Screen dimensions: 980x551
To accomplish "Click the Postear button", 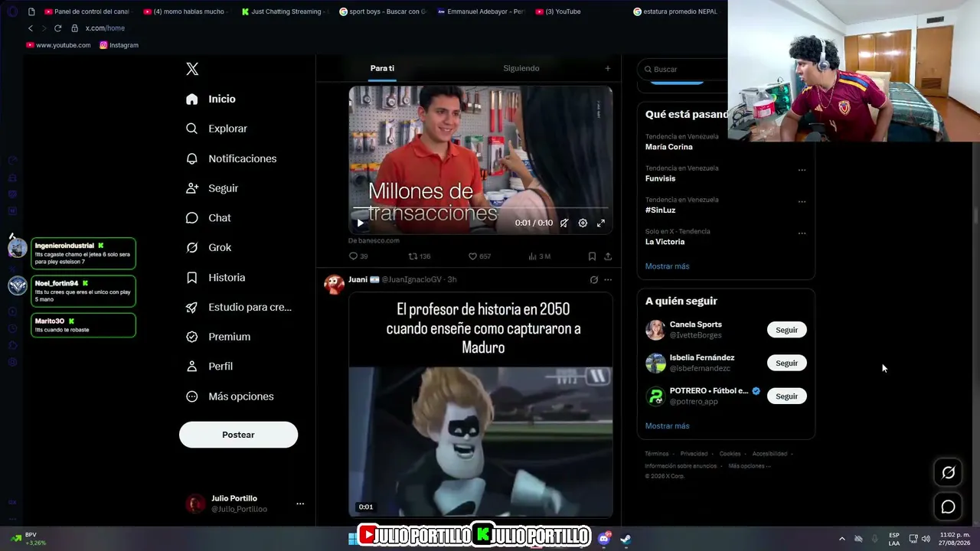I will 238,435.
